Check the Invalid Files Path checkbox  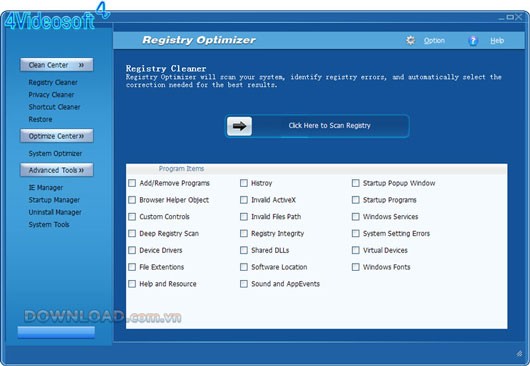[x=244, y=217]
